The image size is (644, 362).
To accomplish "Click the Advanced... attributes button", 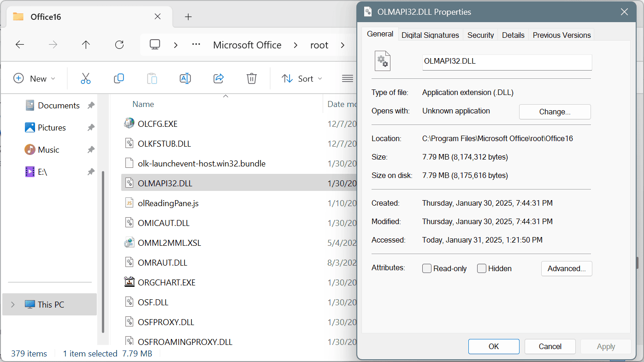I will [567, 268].
